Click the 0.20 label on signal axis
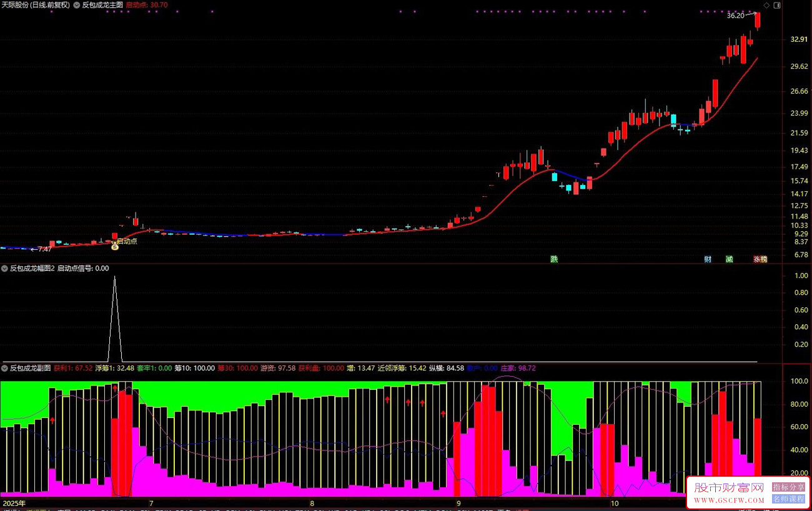The width and height of the screenshot is (812, 511). tap(801, 344)
